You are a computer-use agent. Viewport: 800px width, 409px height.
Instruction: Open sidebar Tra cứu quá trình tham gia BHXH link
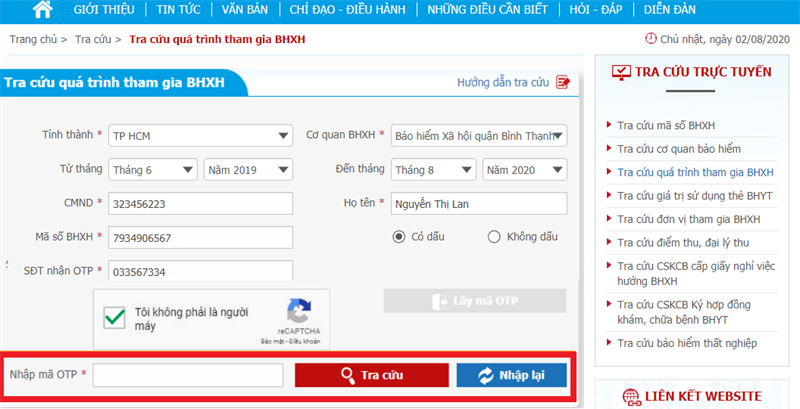pyautogui.click(x=695, y=172)
